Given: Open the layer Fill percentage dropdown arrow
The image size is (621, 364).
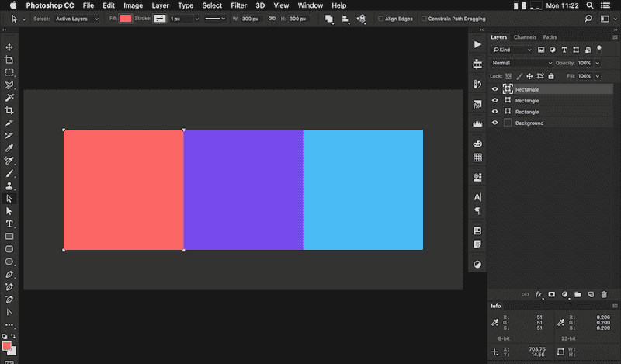Looking at the screenshot, I should (x=598, y=76).
